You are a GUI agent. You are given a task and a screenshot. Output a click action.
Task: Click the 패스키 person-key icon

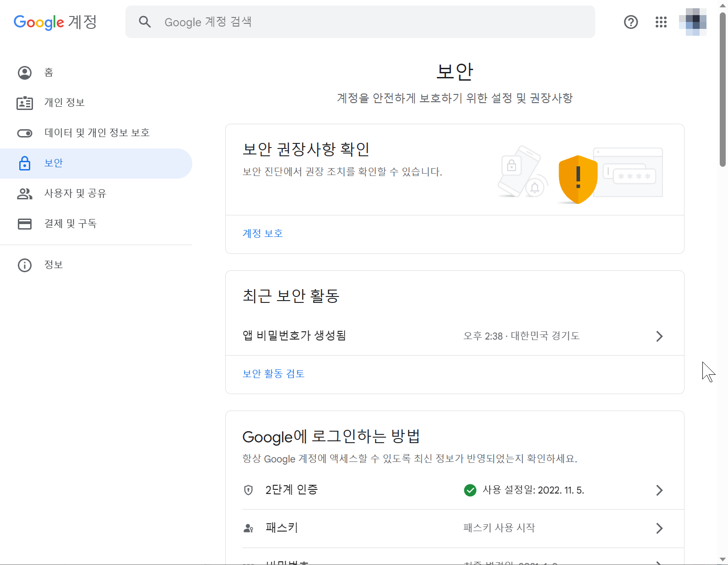click(x=248, y=528)
